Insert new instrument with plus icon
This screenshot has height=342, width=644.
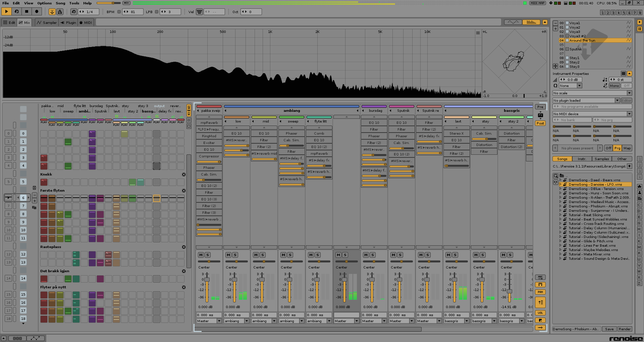555,29
